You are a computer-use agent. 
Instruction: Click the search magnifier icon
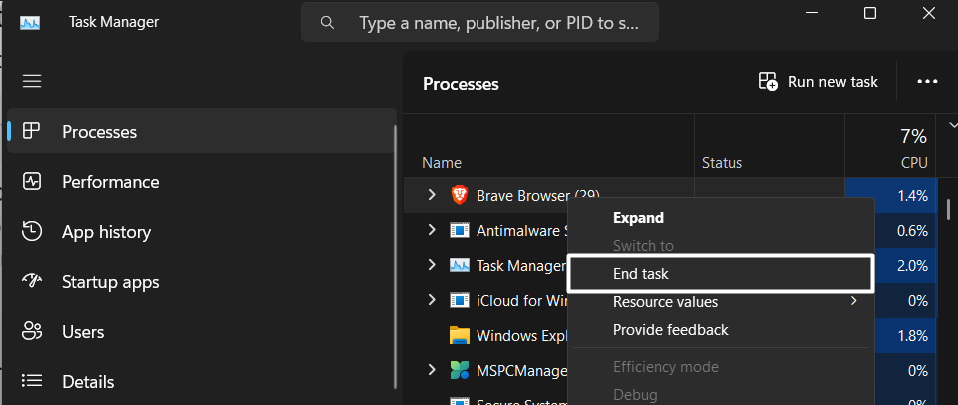[327, 22]
